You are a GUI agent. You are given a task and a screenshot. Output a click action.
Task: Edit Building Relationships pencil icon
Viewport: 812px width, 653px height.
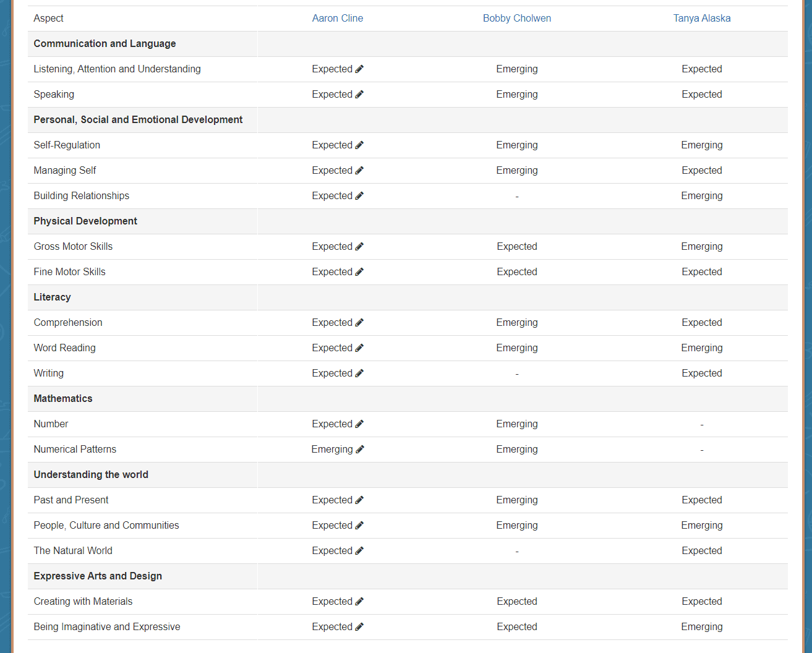tap(359, 196)
